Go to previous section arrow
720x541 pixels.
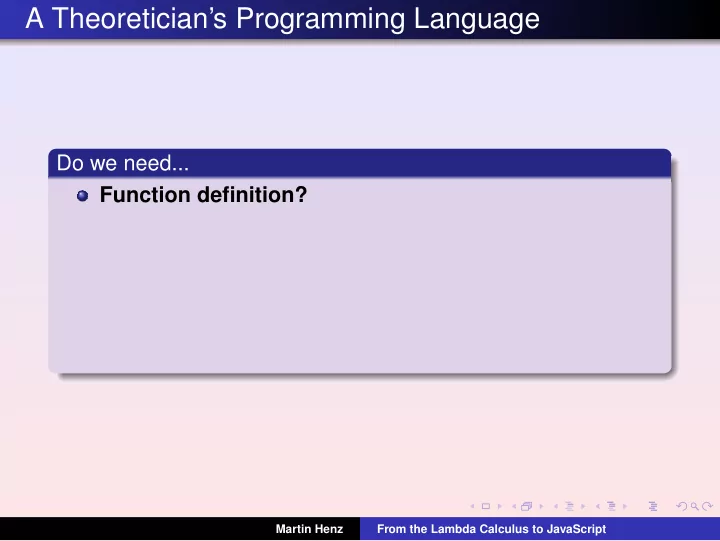[x=598, y=506]
